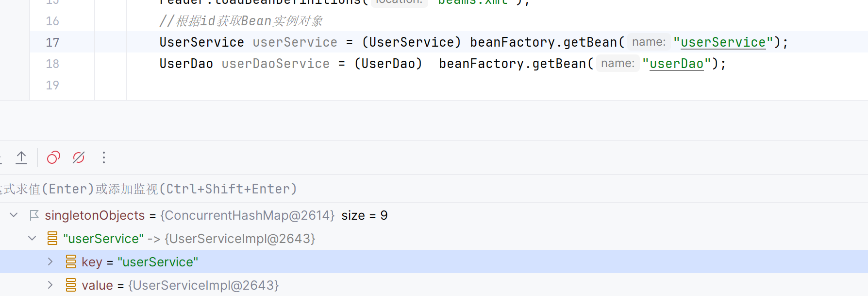Toggle the Mute Breakpoints slashed-circle icon
Screen dimensions: 868x296
(79, 157)
